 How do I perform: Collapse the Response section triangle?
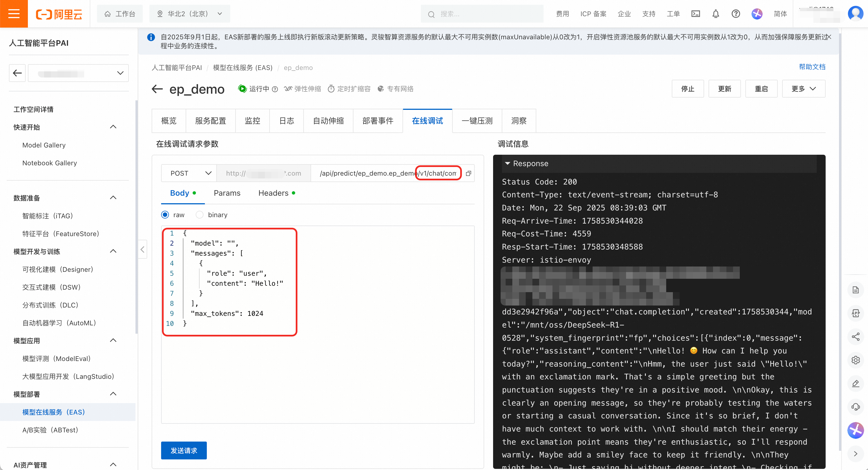point(507,163)
